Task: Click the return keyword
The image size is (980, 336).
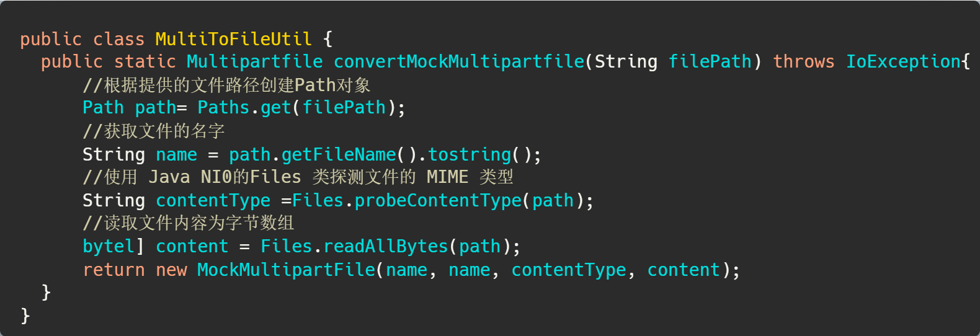Action: point(114,270)
